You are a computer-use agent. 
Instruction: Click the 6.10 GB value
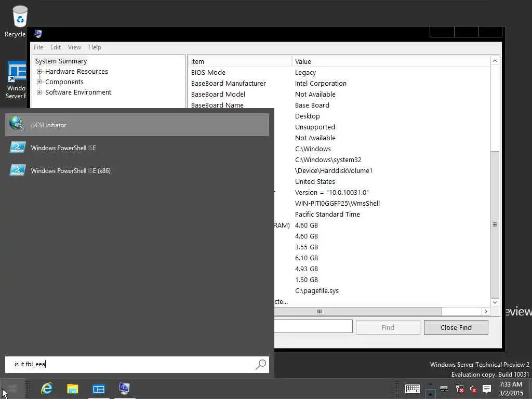[x=307, y=258]
